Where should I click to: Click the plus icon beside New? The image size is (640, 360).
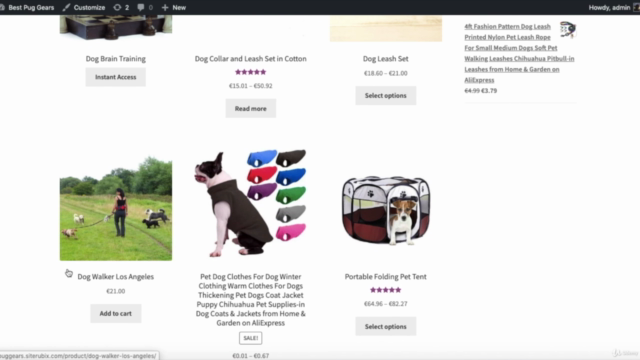[x=165, y=7]
